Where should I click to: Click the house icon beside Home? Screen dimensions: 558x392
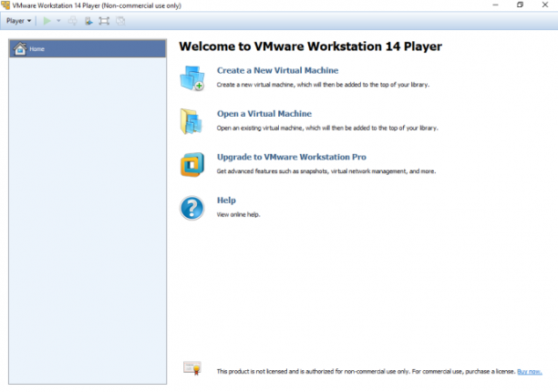pos(20,48)
